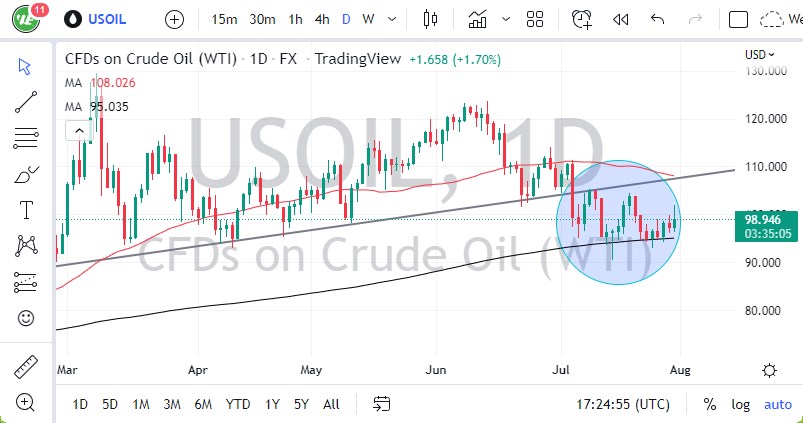This screenshot has width=803, height=423.
Task: Toggle the auto scale option
Action: [777, 404]
